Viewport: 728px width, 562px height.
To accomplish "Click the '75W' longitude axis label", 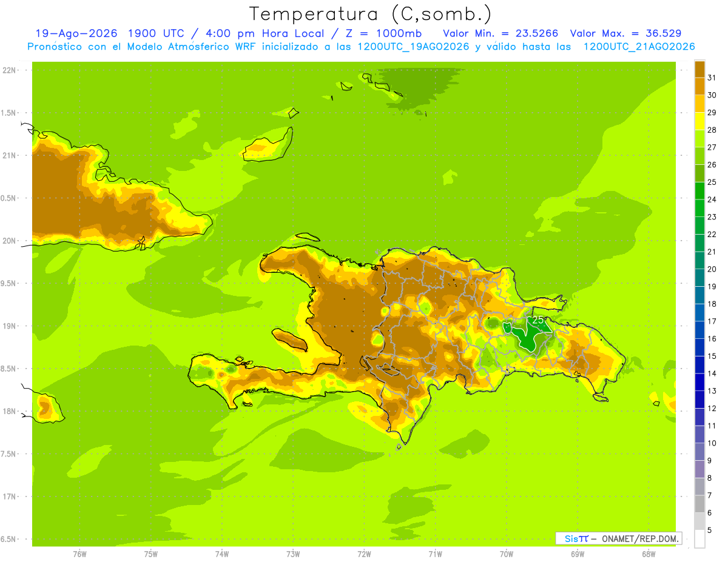I will (151, 554).
